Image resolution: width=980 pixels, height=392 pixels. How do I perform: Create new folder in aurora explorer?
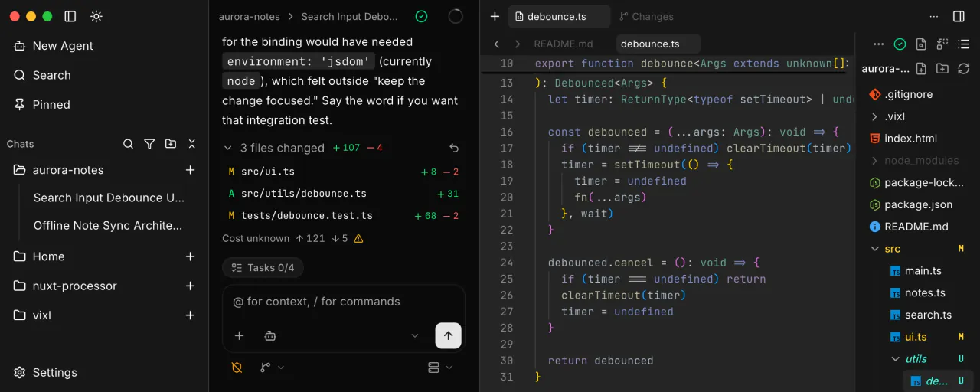(x=942, y=68)
